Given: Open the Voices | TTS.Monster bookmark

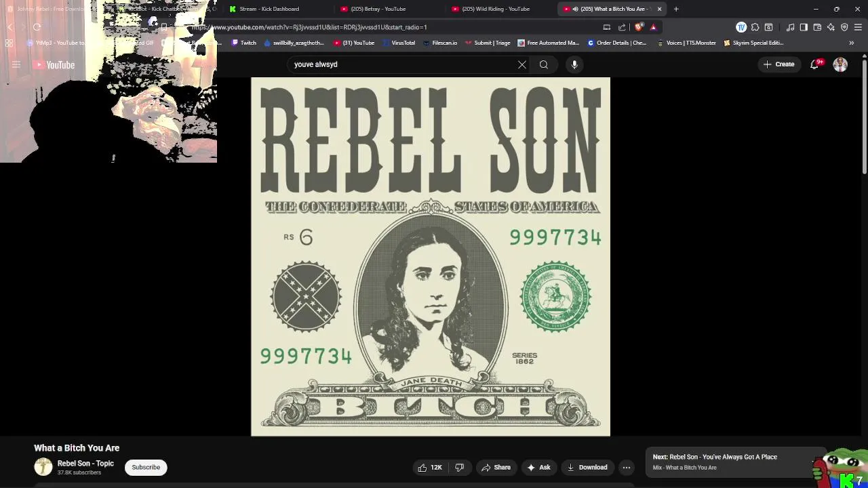Looking at the screenshot, I should [686, 43].
